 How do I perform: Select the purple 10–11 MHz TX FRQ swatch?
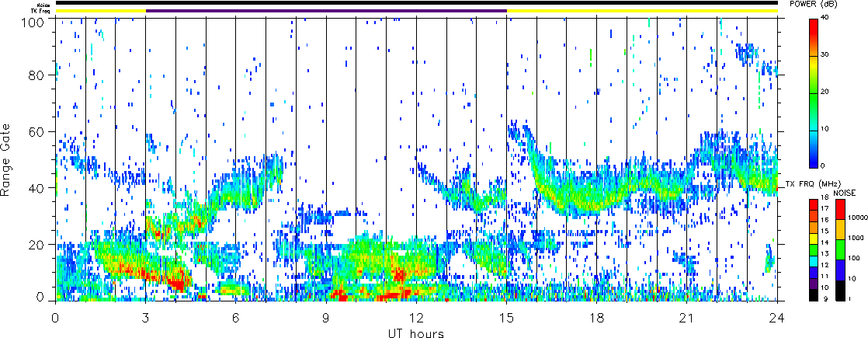click(814, 284)
